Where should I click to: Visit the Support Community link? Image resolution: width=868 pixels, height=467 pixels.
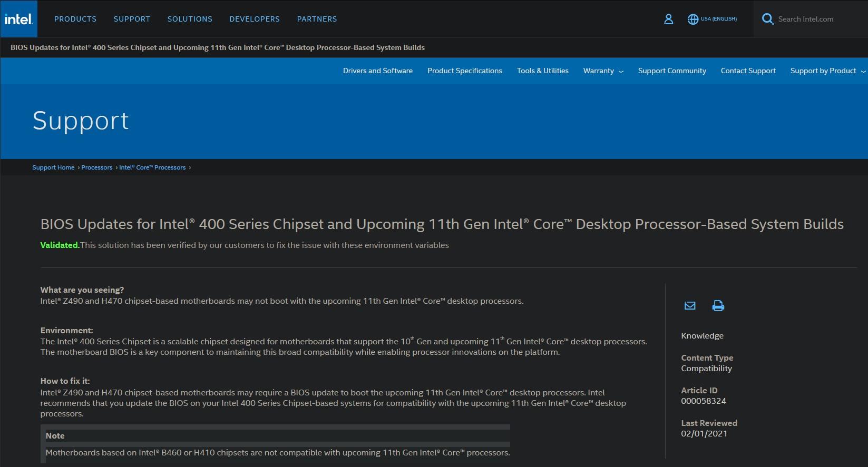671,71
